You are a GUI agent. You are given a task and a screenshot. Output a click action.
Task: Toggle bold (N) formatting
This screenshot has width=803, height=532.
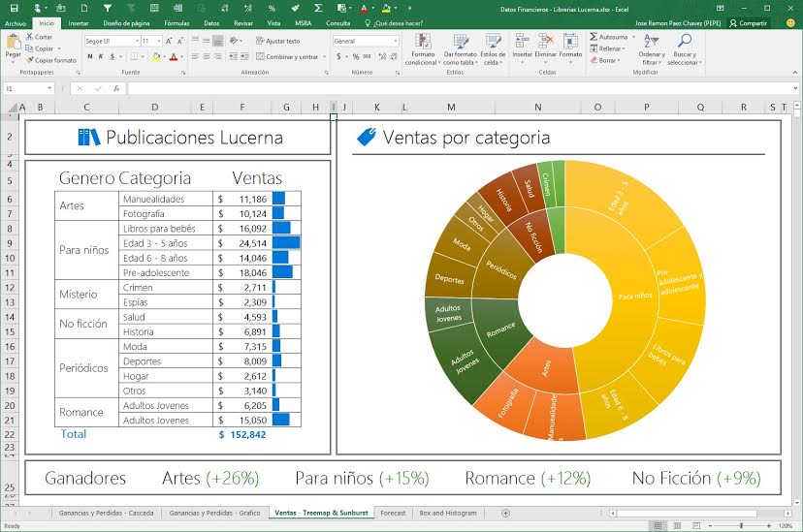pyautogui.click(x=89, y=56)
